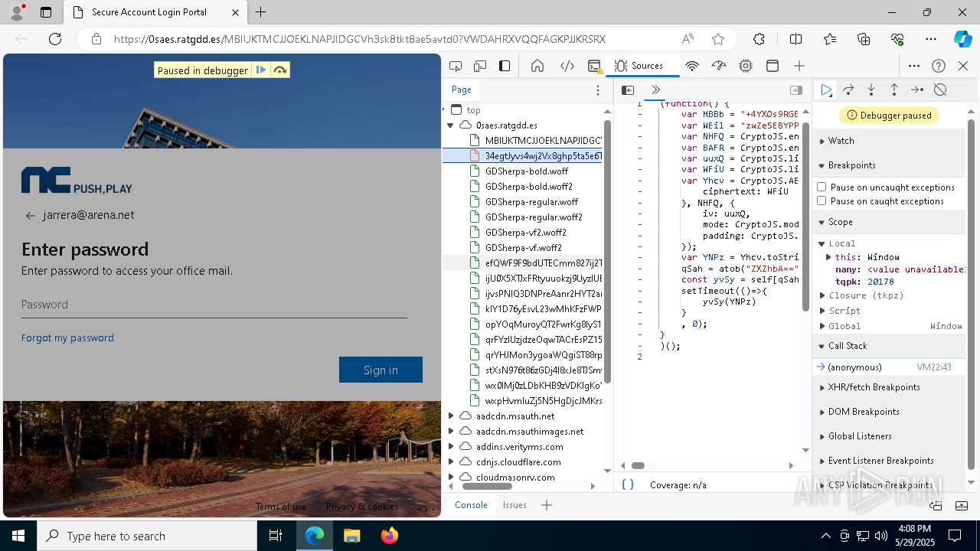Open DevTools help
This screenshot has height=551, width=980.
pyautogui.click(x=939, y=66)
